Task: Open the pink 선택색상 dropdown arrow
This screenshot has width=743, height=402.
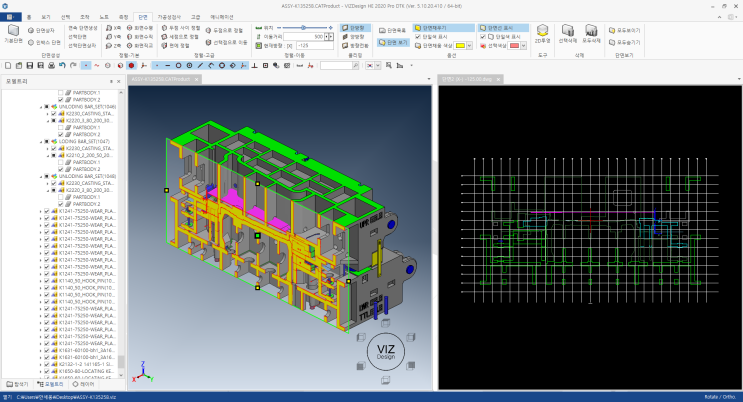Action: tap(524, 46)
